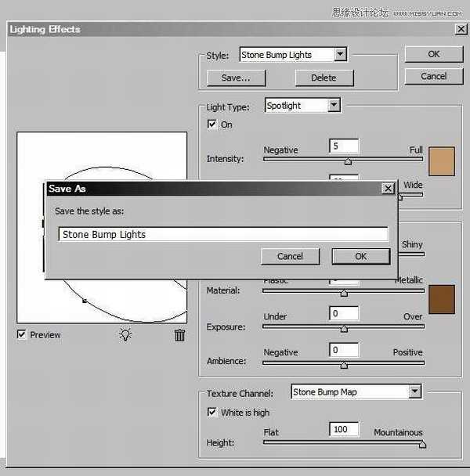This screenshot has width=470, height=476.
Task: Close the Lighting Effects window
Action: (461, 30)
